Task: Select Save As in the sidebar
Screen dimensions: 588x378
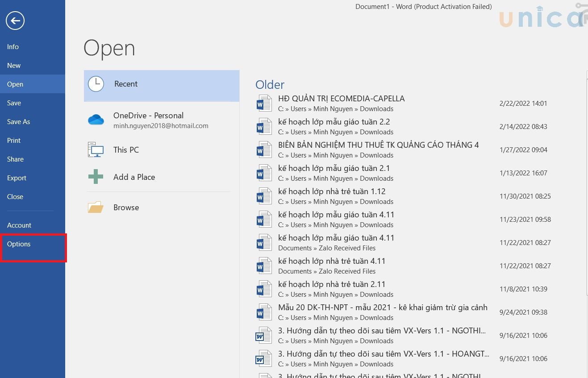Action: coord(19,122)
